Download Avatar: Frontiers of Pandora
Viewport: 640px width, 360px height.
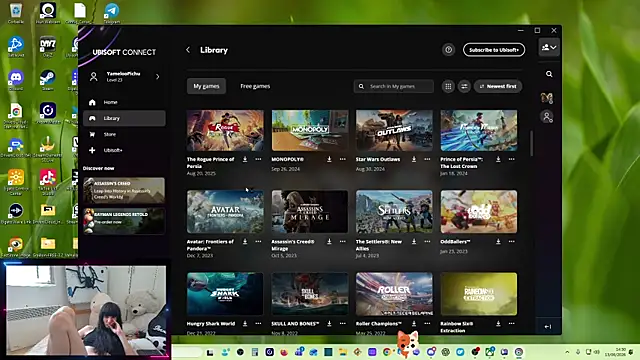tap(245, 242)
